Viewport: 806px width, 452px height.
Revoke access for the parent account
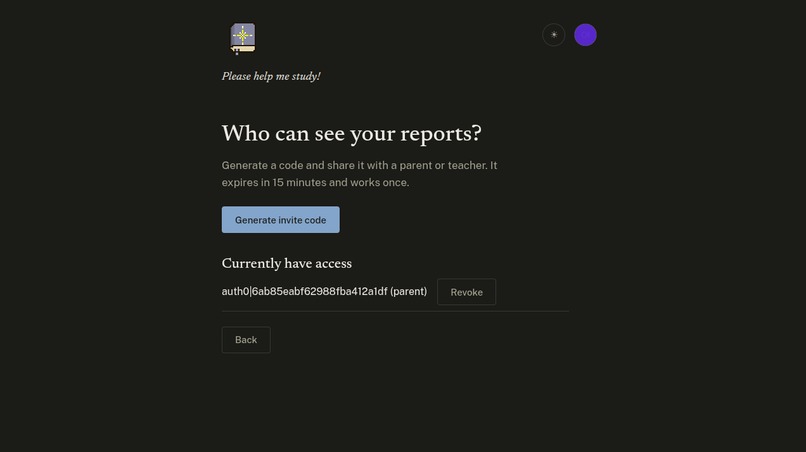(x=466, y=292)
